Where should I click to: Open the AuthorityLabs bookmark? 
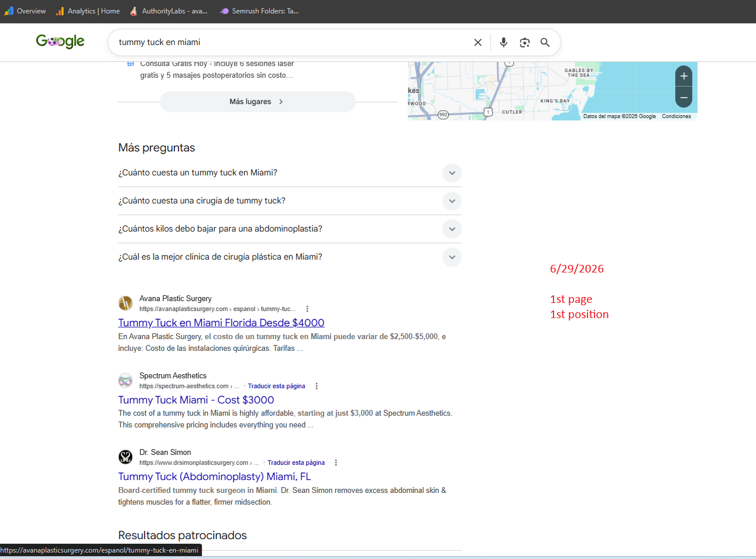pyautogui.click(x=169, y=11)
